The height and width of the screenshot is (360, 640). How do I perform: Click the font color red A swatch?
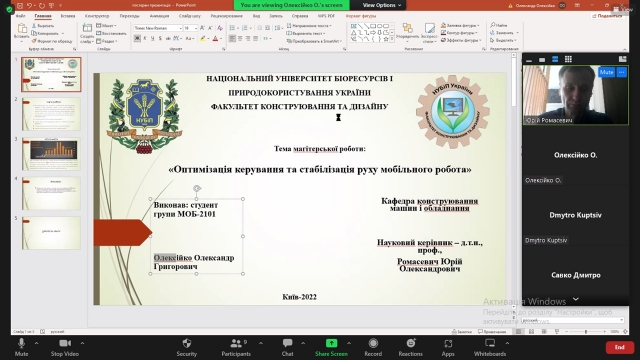click(215, 38)
